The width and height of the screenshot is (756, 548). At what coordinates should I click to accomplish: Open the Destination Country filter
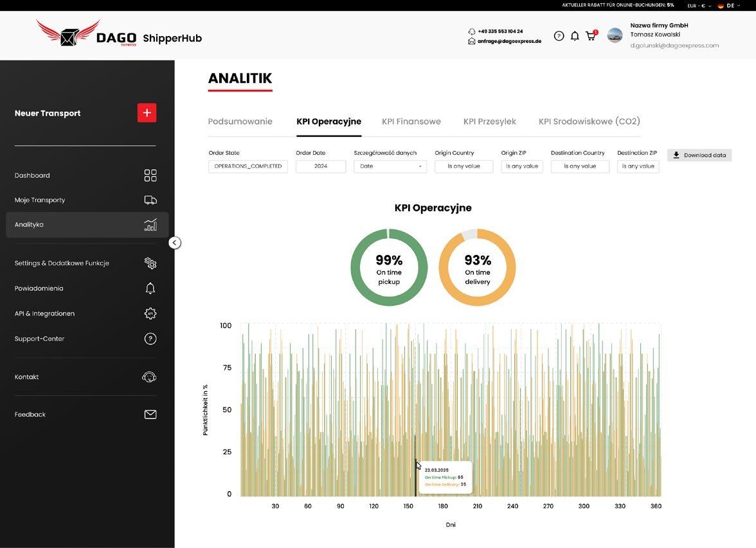(580, 166)
